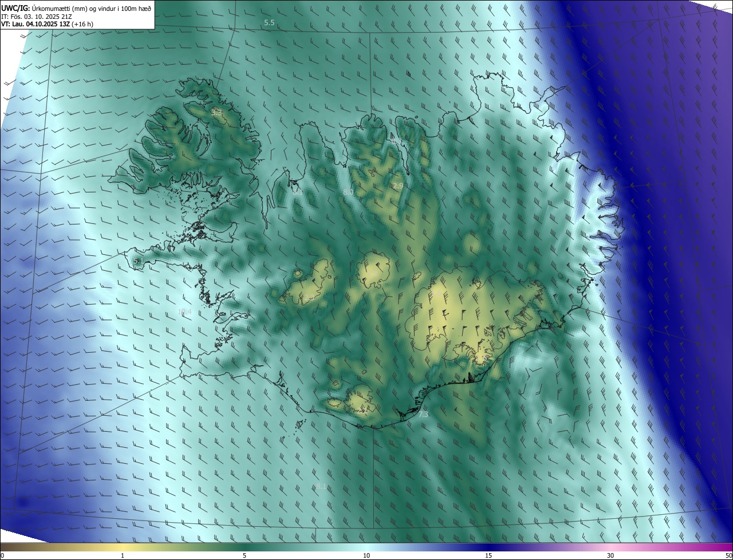Click the map value "8.0" in north Iceland
The image size is (733, 560).
[x=348, y=192]
